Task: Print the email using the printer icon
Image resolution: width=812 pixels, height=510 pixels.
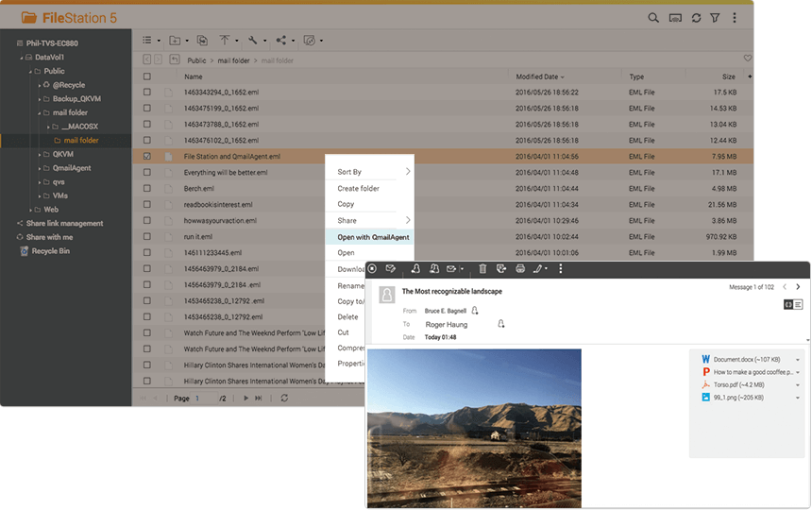Action: click(519, 269)
